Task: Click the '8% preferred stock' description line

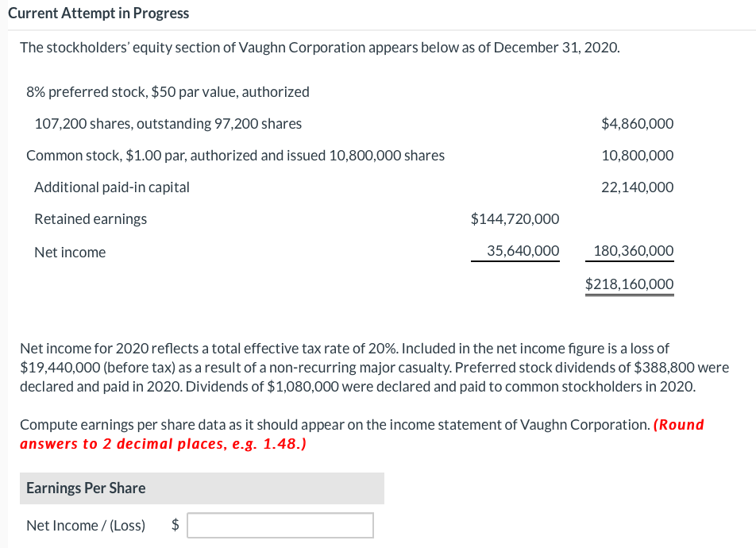Action: pyautogui.click(x=168, y=91)
